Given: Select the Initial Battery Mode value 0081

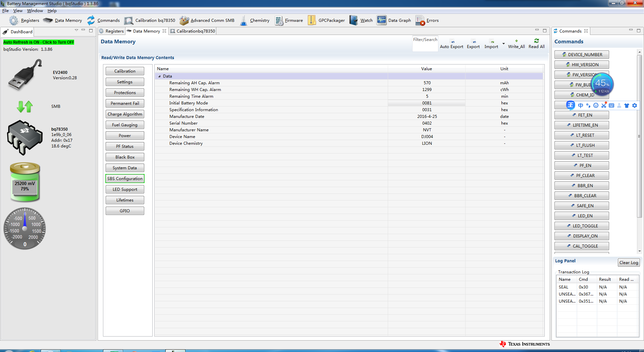Looking at the screenshot, I should [x=427, y=103].
